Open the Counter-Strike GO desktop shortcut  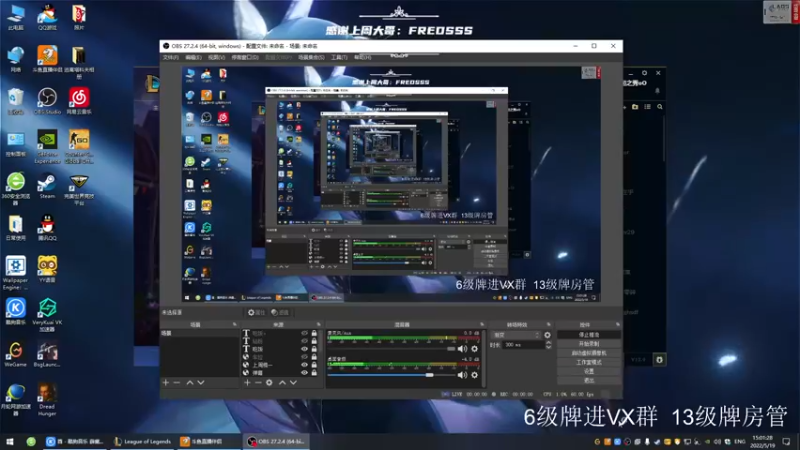[x=79, y=147]
